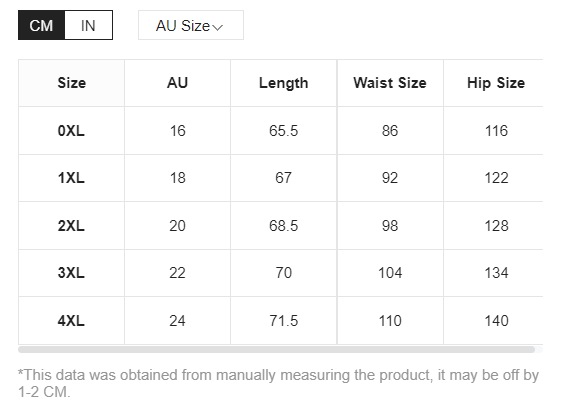The image size is (562, 406).
Task: Click the 140 hip value for 4XL
Action: pos(496,320)
